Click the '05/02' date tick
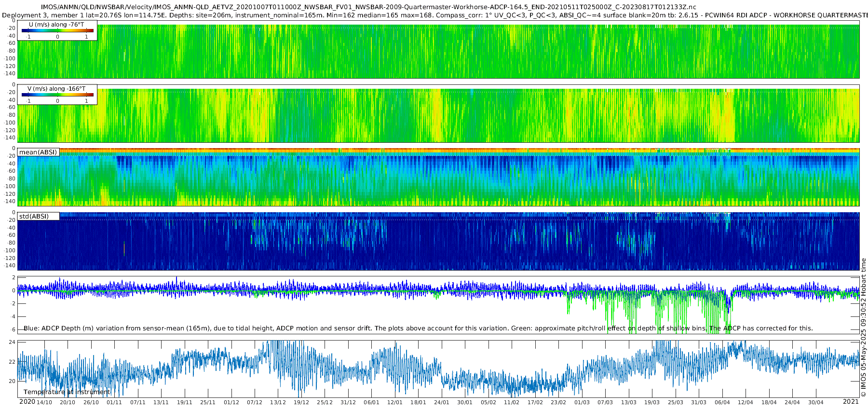868x410 pixels. [488, 402]
